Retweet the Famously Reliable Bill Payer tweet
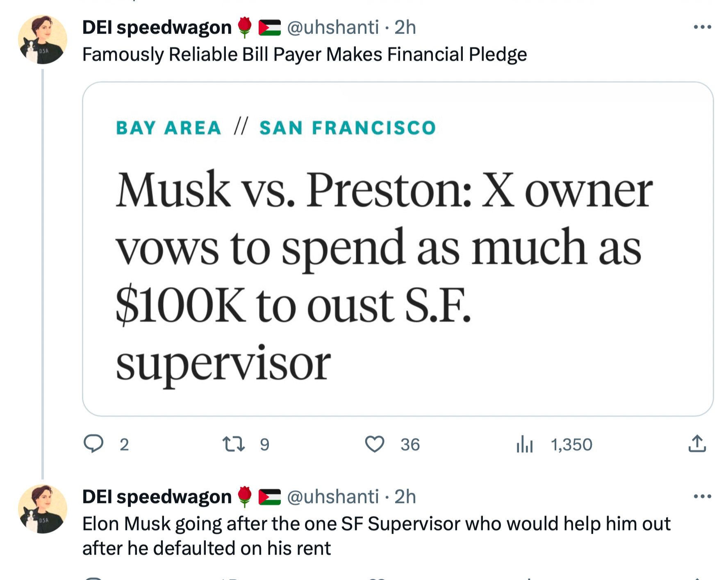This screenshot has width=728, height=580. (234, 444)
